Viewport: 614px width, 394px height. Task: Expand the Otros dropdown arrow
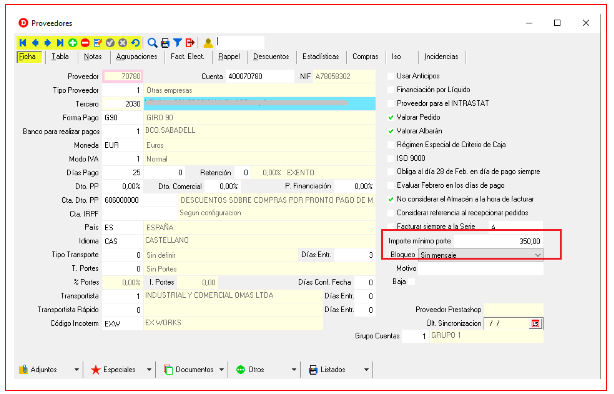(294, 369)
